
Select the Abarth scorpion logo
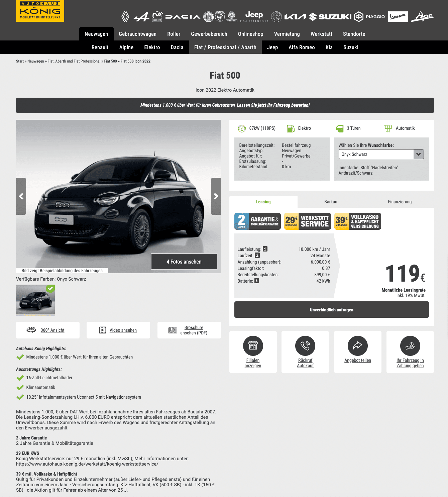tap(220, 16)
